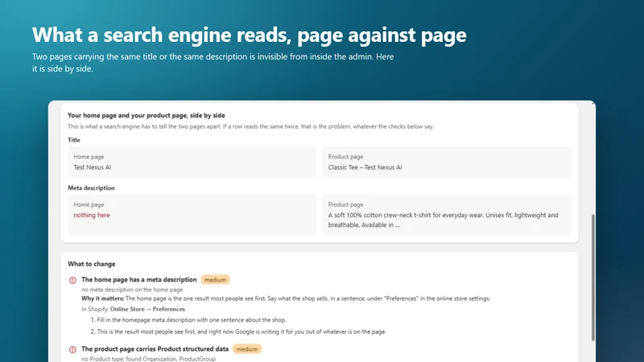Click the vertical scrollbar of the app panel
The height and width of the screenshot is (362, 644).
[x=592, y=278]
